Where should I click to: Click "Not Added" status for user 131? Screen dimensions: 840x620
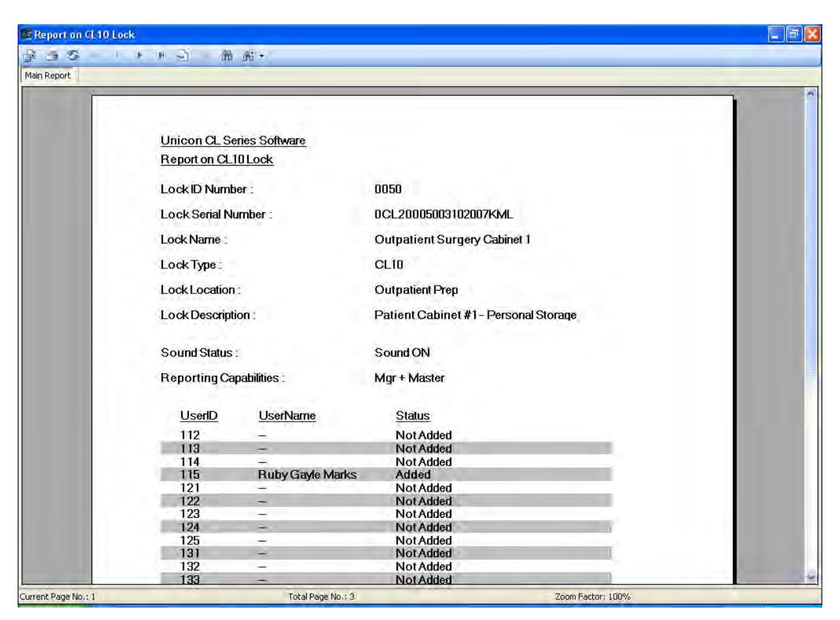[424, 553]
